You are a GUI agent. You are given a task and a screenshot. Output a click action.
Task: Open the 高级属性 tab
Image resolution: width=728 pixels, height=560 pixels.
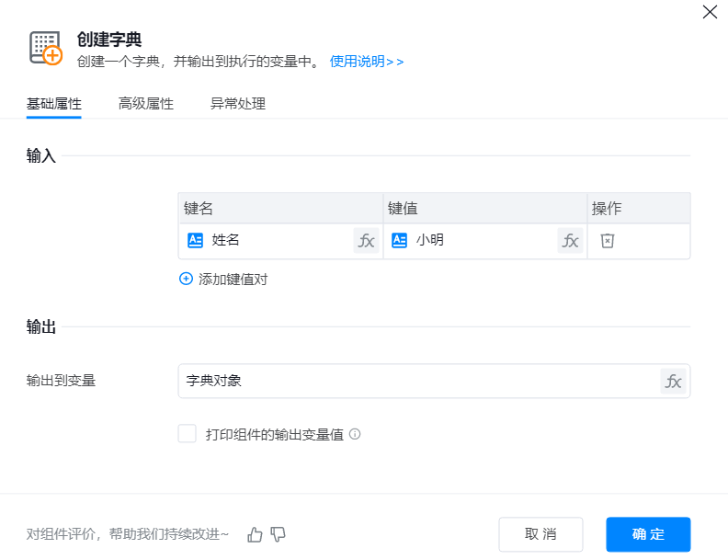tap(146, 104)
